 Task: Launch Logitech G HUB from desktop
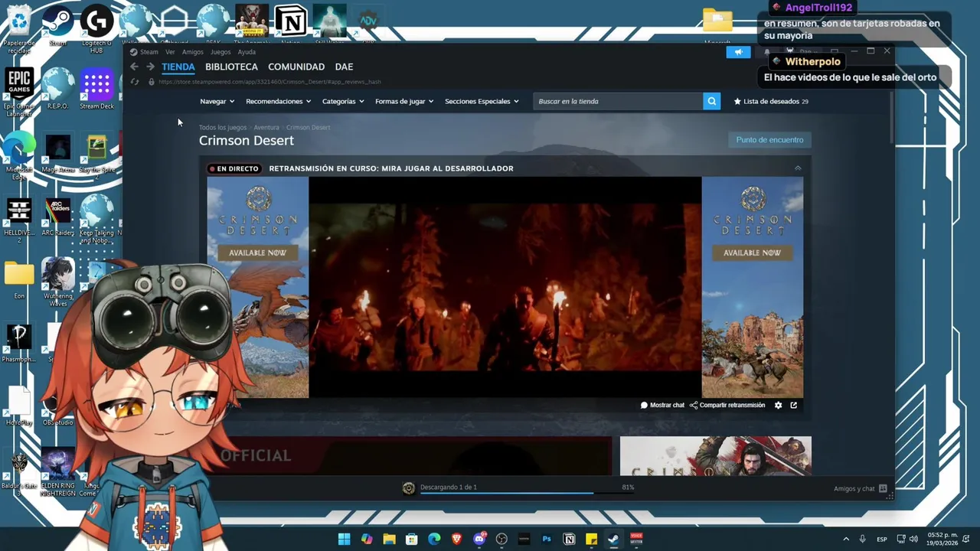click(x=96, y=29)
